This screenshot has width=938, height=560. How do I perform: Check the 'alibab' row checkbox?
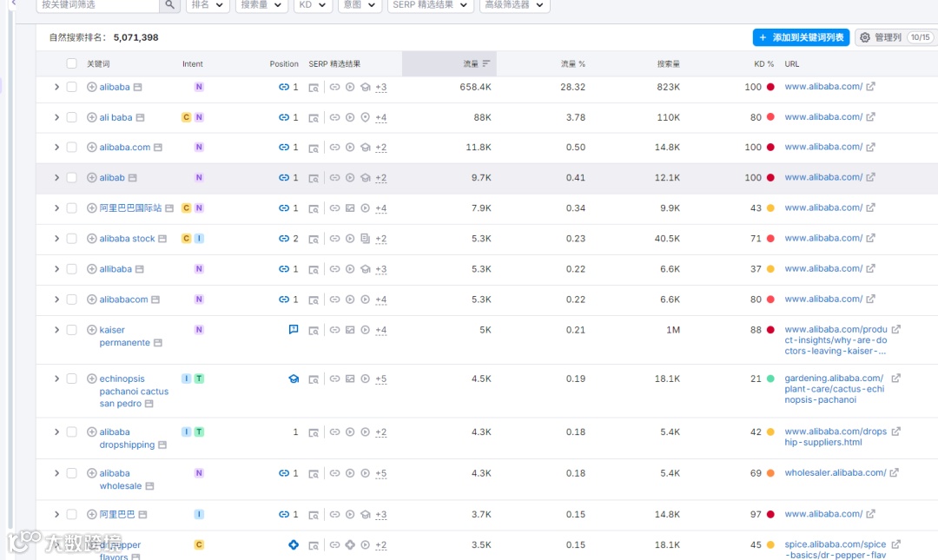pos(72,178)
